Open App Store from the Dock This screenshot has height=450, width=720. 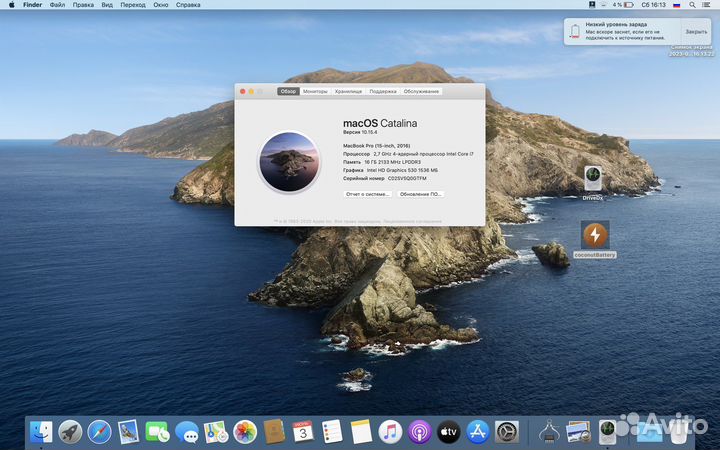478,432
